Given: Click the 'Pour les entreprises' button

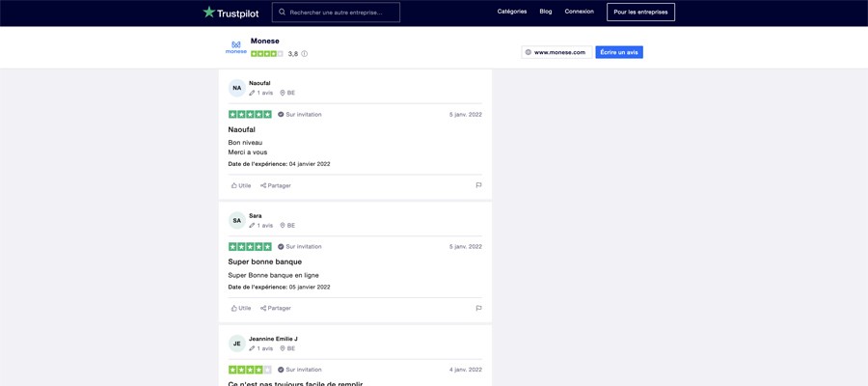Looking at the screenshot, I should (x=640, y=13).
